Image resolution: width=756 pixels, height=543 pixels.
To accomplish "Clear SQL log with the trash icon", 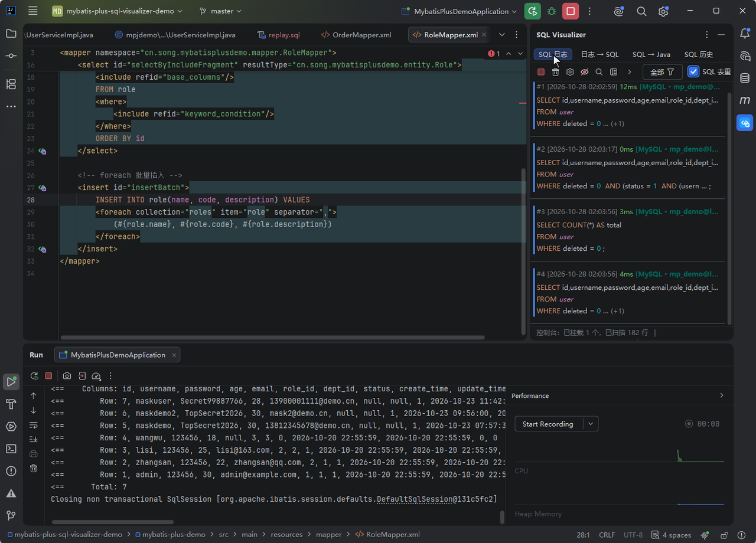I will (x=556, y=72).
